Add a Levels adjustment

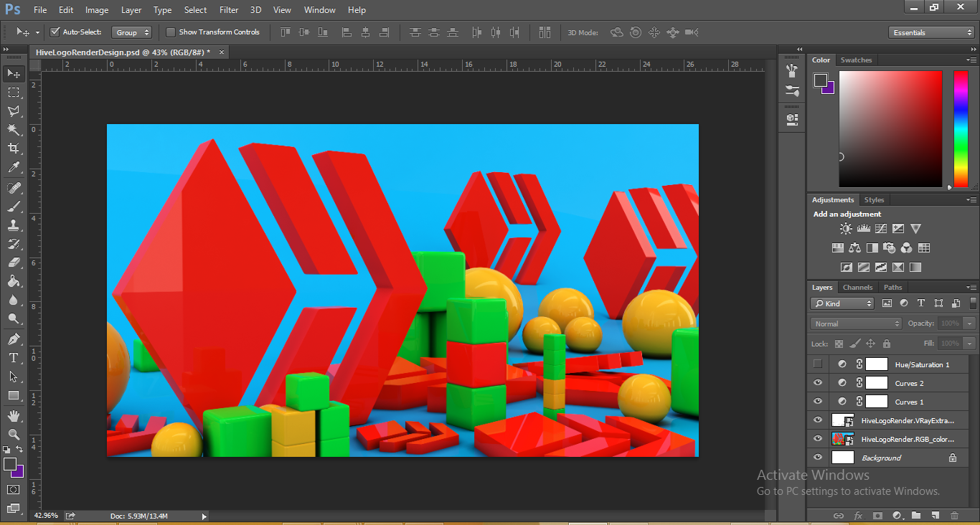pos(864,229)
